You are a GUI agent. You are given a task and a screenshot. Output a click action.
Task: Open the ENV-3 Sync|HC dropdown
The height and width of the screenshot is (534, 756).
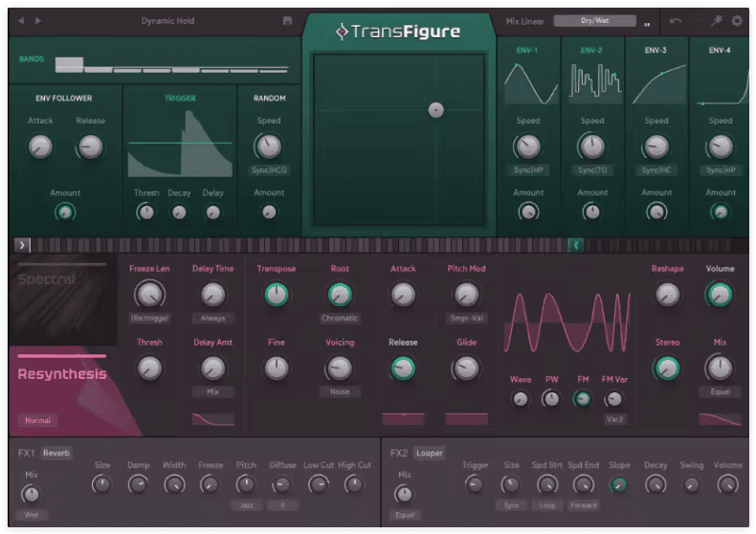pos(656,170)
